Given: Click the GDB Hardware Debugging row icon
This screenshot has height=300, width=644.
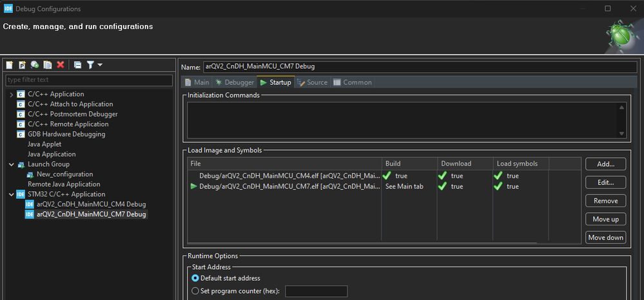Looking at the screenshot, I should click(x=21, y=134).
